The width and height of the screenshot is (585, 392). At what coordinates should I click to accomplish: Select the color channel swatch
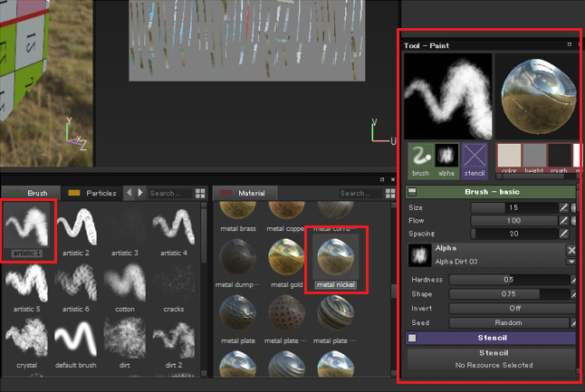508,156
